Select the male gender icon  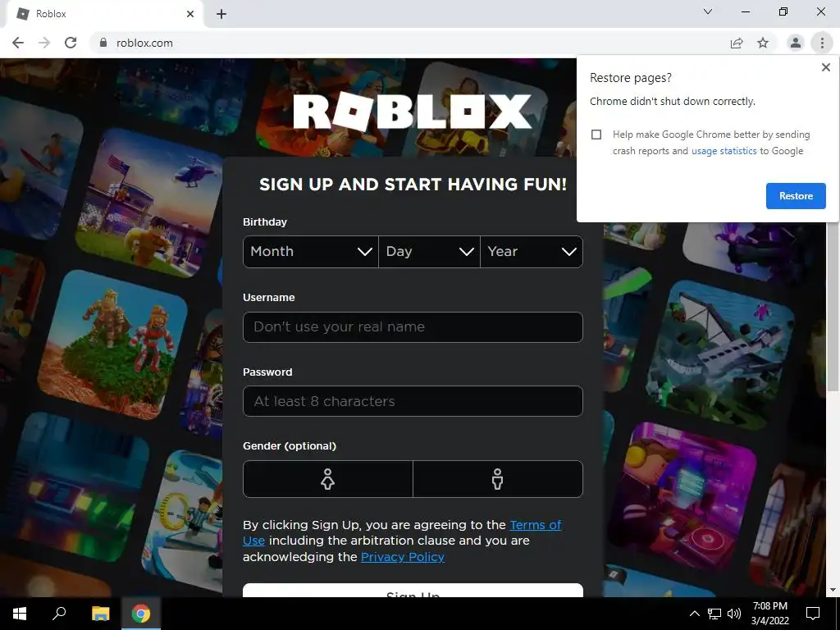coord(498,479)
